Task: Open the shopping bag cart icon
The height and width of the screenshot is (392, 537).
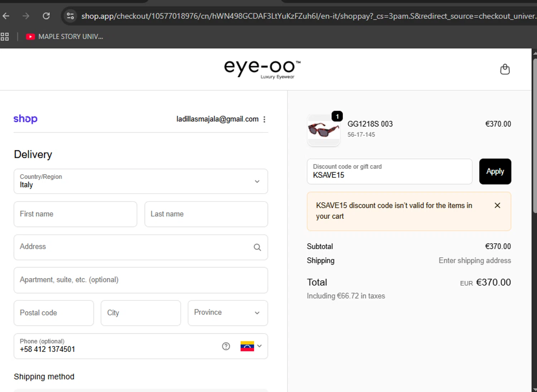Action: [505, 69]
